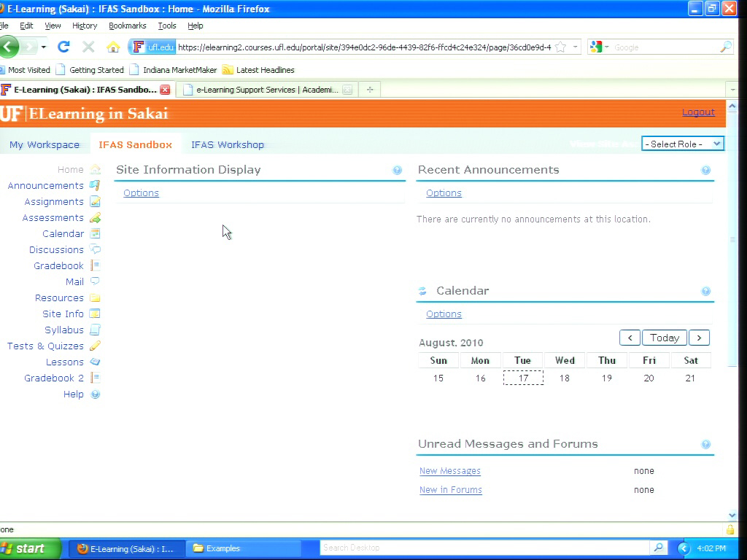Viewport: 747px width, 560px height.
Task: Close the E-Learning (Sakai) browser tab
Action: 165,90
